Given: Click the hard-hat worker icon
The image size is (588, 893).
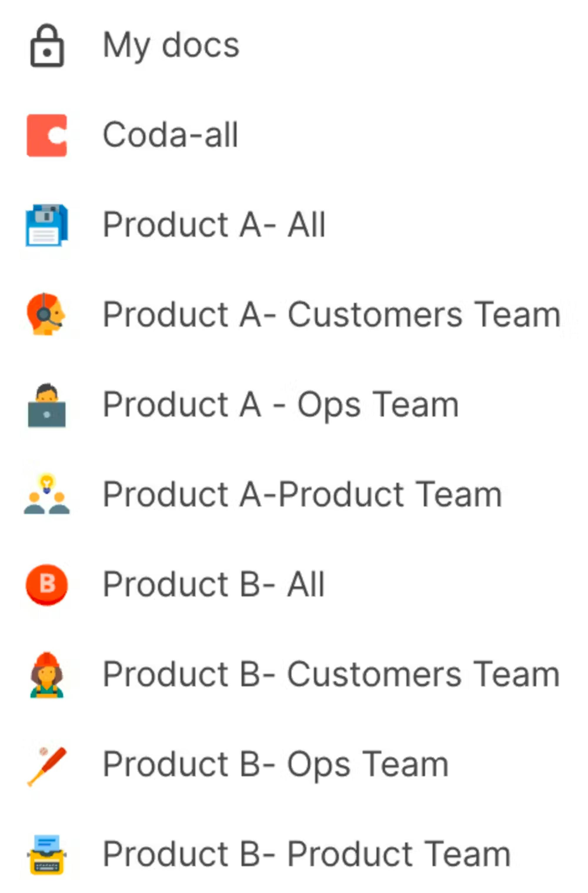Looking at the screenshot, I should pyautogui.click(x=47, y=674).
